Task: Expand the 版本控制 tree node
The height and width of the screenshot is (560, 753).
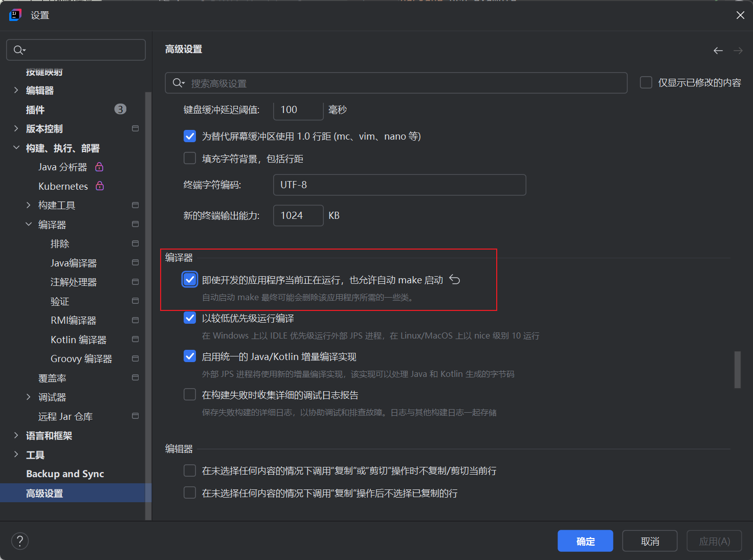Action: point(16,128)
